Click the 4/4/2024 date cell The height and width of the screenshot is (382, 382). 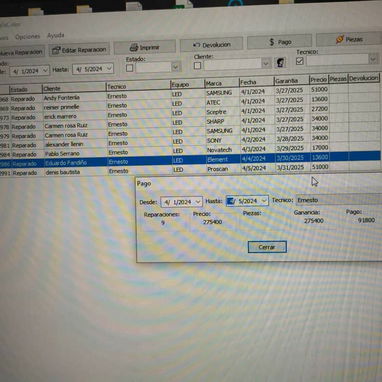tap(257, 158)
